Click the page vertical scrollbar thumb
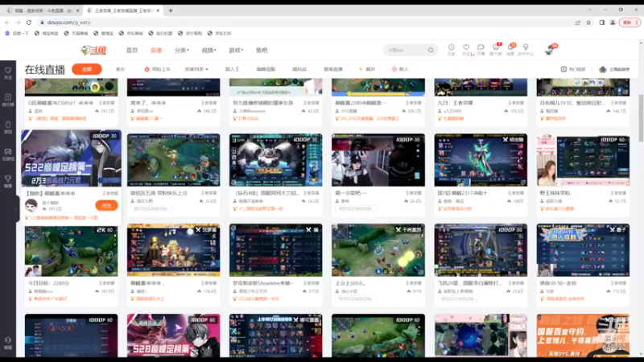Viewport: 644px width, 362px height. pyautogui.click(x=641, y=117)
